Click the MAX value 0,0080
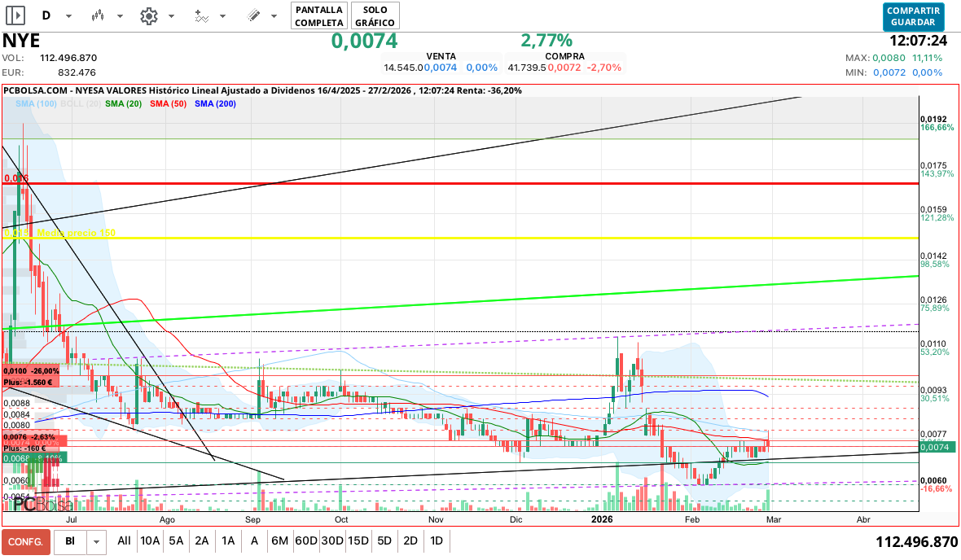 coord(889,58)
